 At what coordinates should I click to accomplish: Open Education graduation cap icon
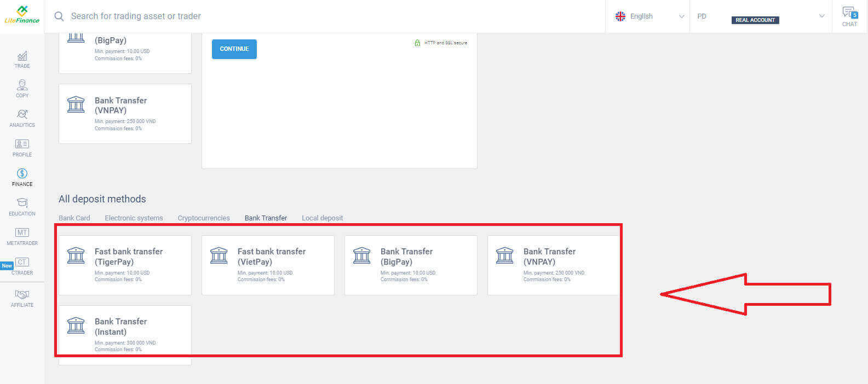[22, 203]
